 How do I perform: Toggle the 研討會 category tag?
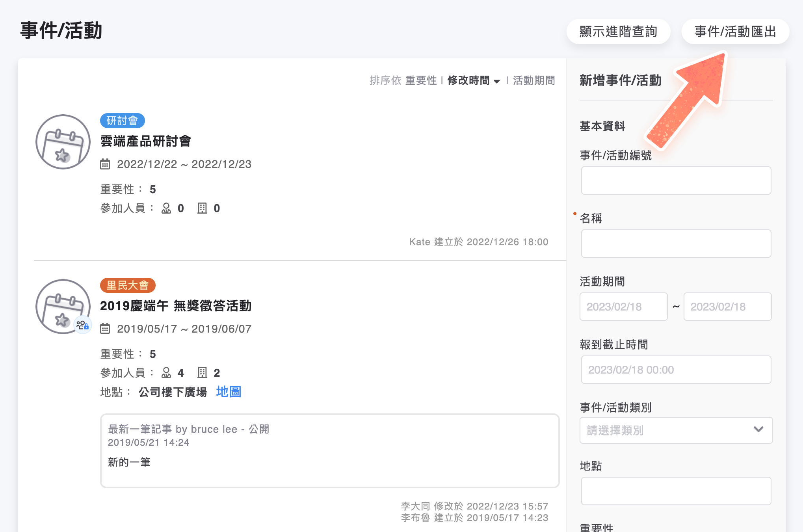[122, 121]
